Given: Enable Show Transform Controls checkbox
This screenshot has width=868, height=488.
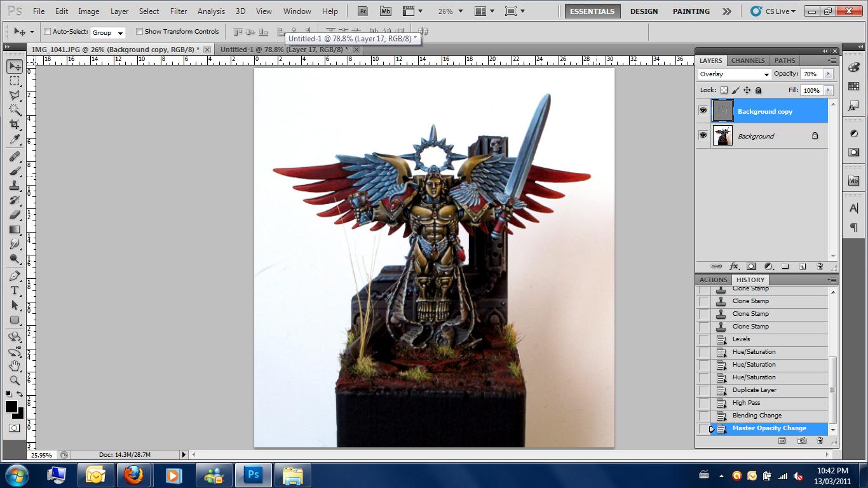Looking at the screenshot, I should (x=139, y=31).
